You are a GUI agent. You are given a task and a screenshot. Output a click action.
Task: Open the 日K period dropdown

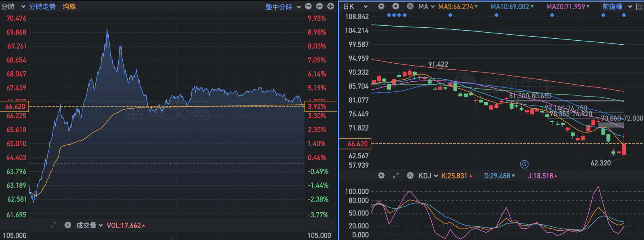click(x=355, y=6)
